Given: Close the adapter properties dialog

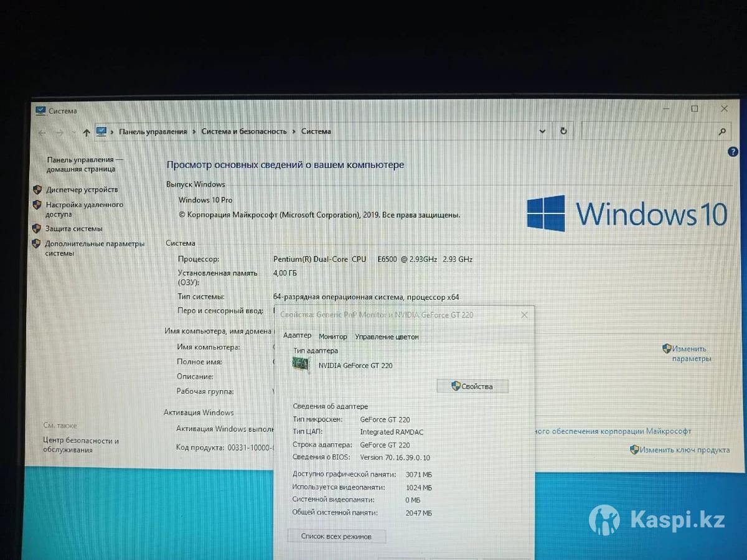Looking at the screenshot, I should pyautogui.click(x=524, y=315).
